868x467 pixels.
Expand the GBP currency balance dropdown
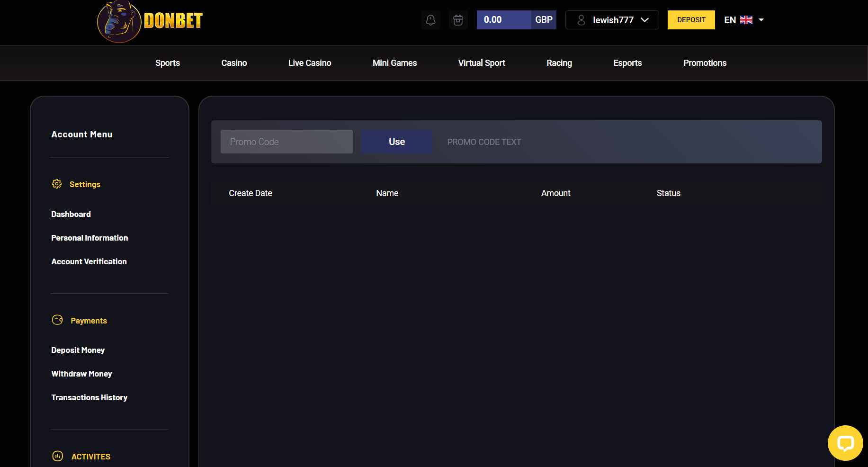[x=544, y=19]
